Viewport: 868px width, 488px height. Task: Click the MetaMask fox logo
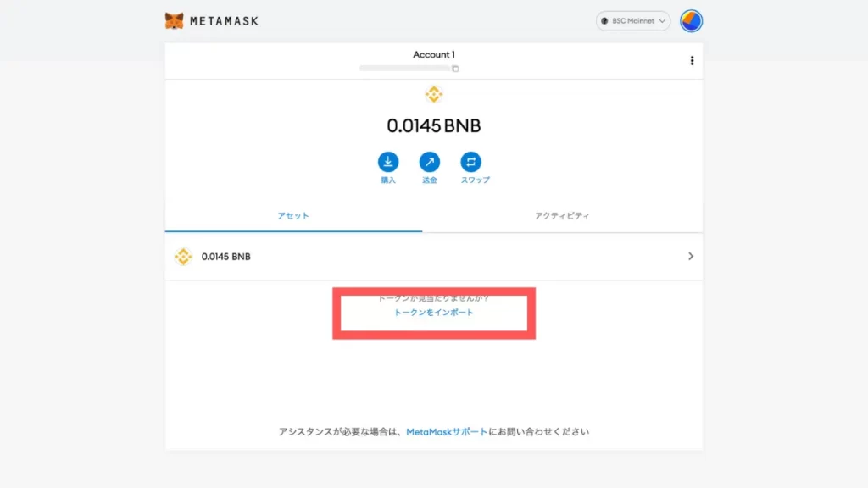pos(174,21)
